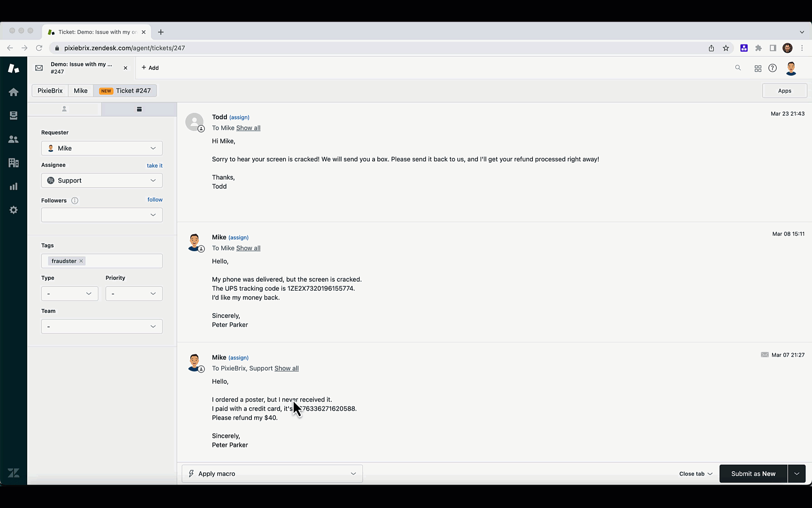Switch to the PixieBrix organization tab

pyautogui.click(x=50, y=91)
